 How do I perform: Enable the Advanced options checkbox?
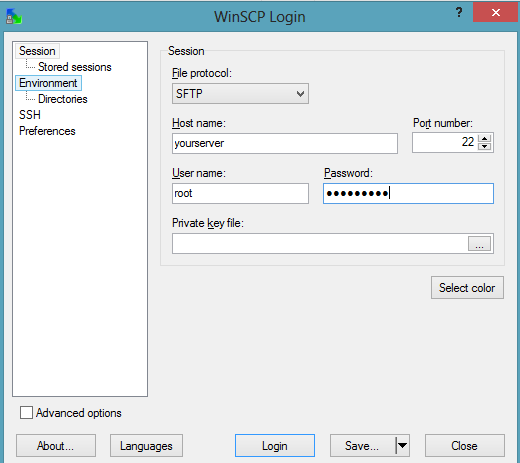point(26,413)
